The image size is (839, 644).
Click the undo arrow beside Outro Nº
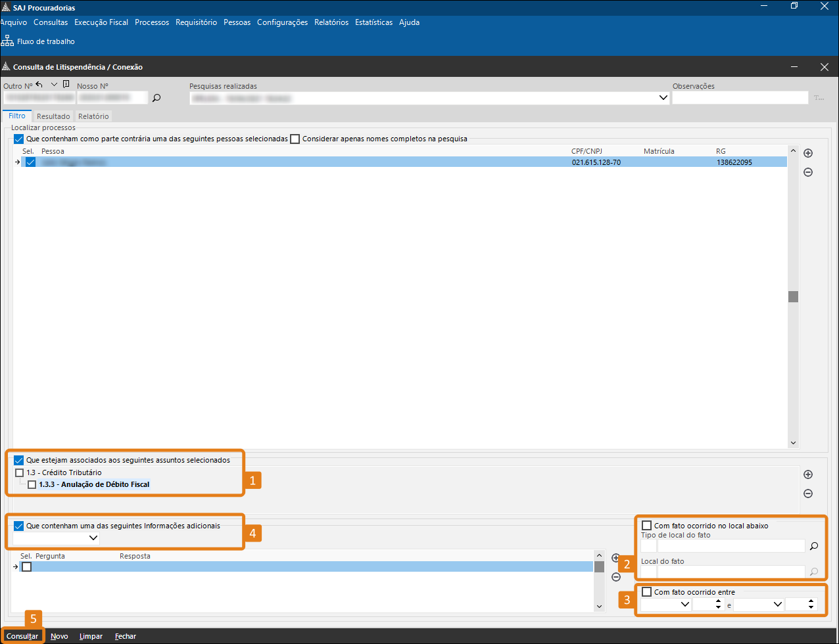39,85
